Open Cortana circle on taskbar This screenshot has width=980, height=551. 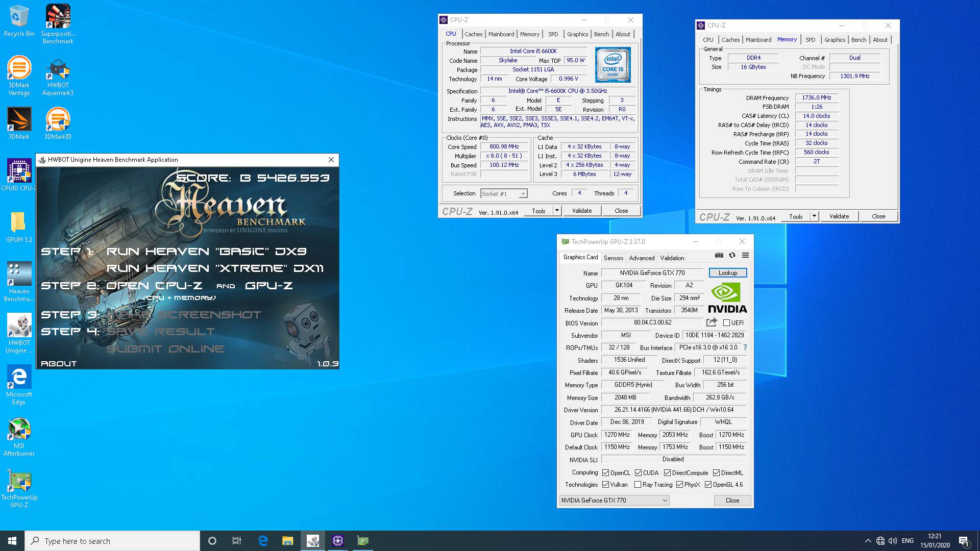212,541
